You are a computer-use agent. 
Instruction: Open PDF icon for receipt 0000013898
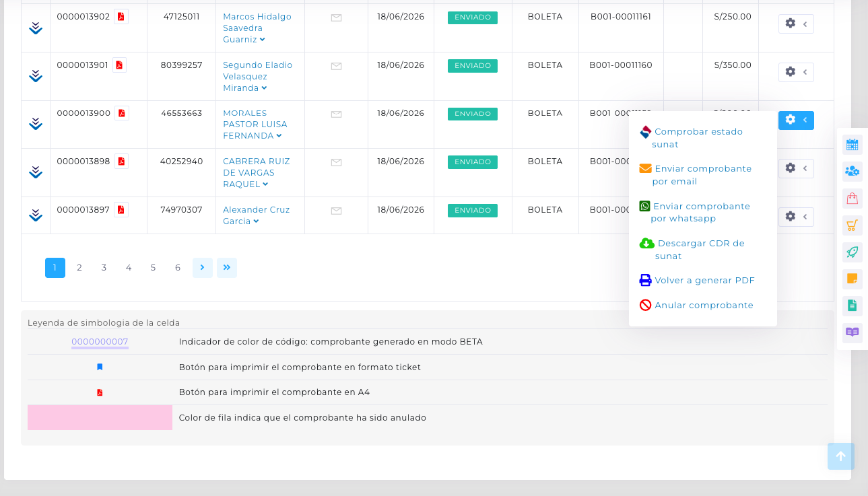click(x=121, y=162)
